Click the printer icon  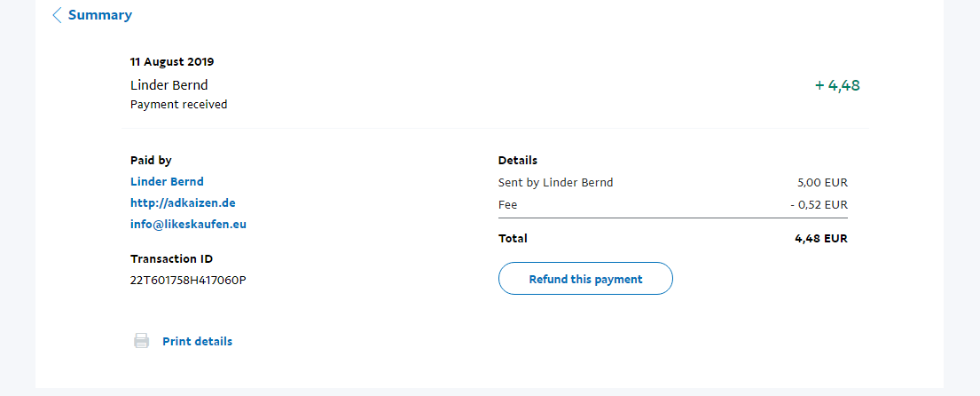(141, 341)
